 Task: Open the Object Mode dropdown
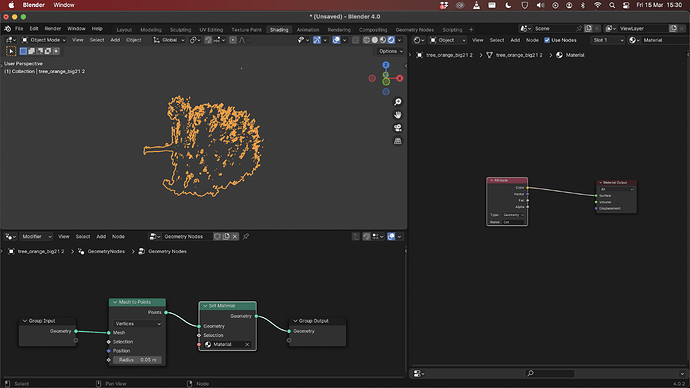coord(44,40)
